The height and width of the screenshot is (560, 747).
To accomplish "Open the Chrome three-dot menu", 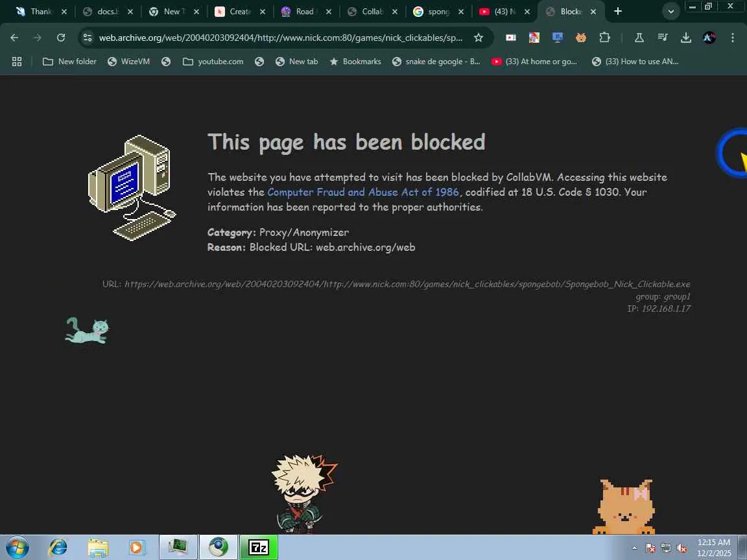I will coord(733,38).
